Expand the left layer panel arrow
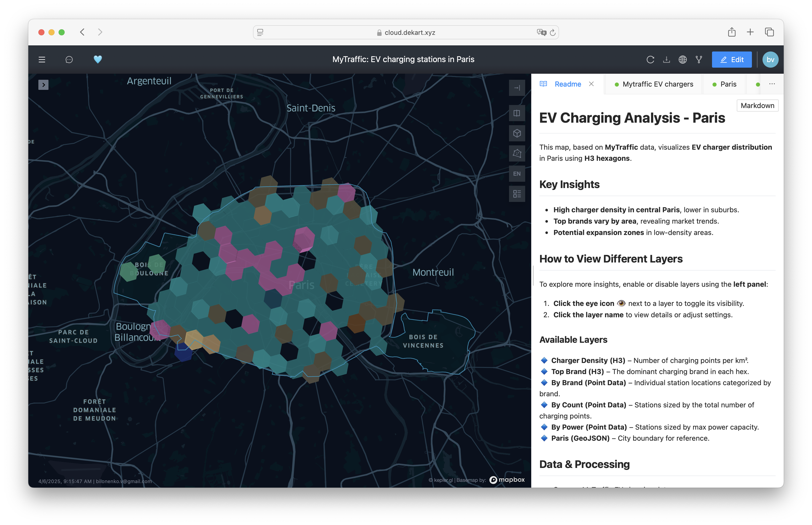 (x=43, y=85)
